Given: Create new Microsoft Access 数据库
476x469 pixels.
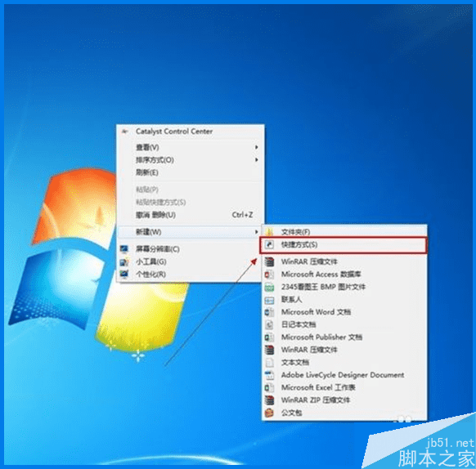Looking at the screenshot, I should (344, 275).
